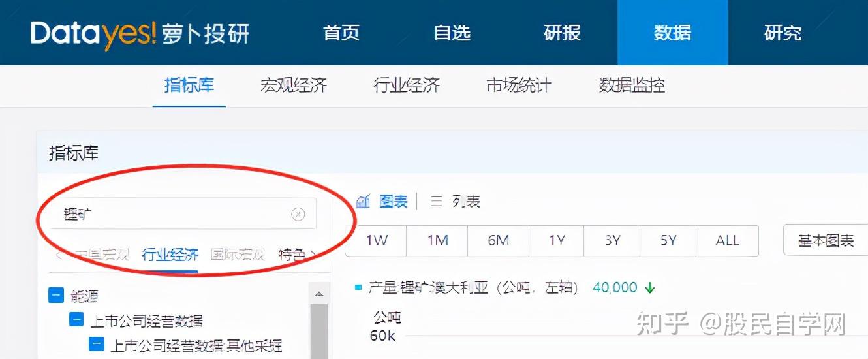Click the blue series color marker in legend

point(358,287)
